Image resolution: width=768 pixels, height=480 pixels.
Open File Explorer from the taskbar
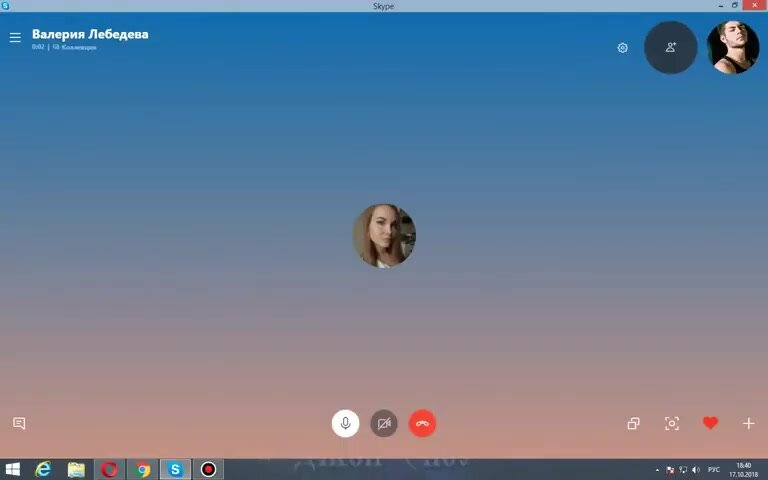[x=76, y=469]
